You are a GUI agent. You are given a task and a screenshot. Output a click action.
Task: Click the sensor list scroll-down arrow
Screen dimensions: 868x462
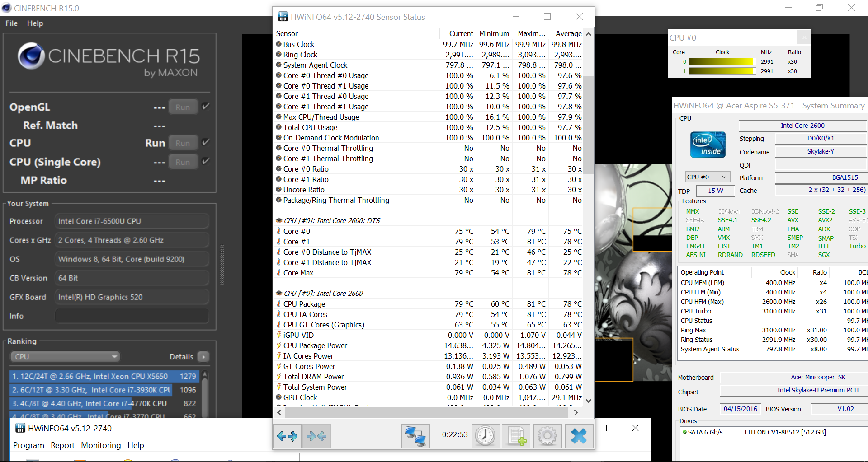click(x=588, y=400)
